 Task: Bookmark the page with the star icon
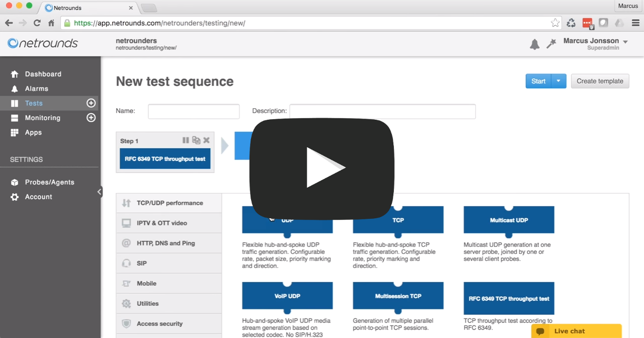click(x=555, y=23)
